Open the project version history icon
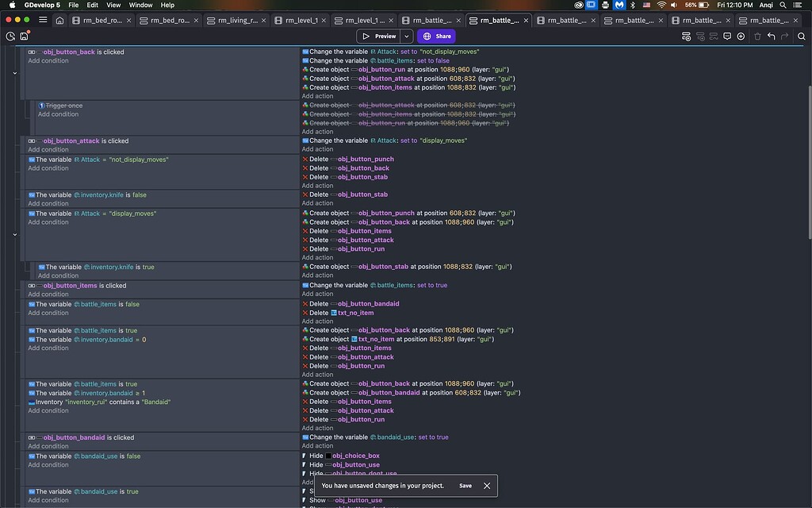812x508 pixels. tap(10, 37)
